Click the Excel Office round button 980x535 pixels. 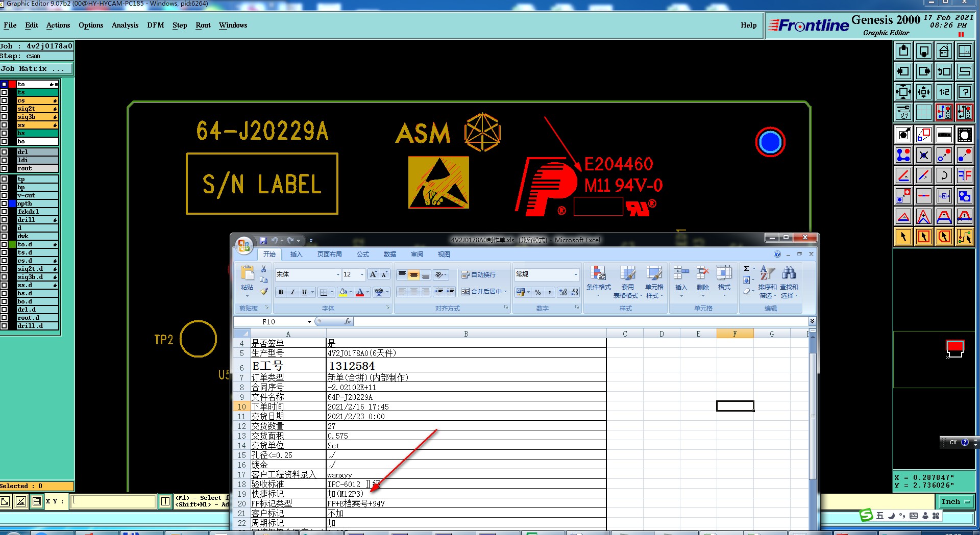(x=244, y=246)
